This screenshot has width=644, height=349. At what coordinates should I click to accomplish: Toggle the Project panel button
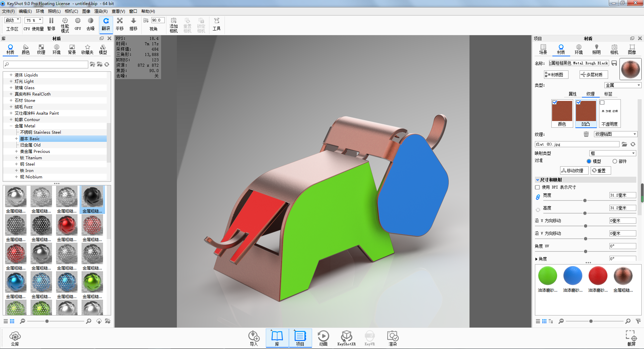(x=300, y=338)
